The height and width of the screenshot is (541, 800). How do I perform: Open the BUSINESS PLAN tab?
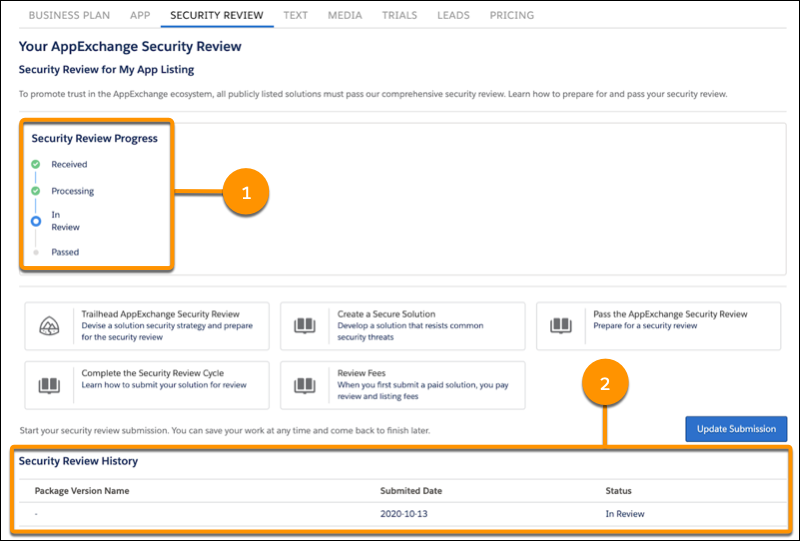pos(69,15)
